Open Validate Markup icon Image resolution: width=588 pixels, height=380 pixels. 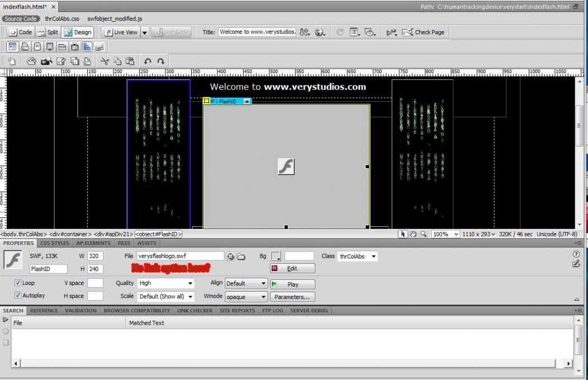(391, 32)
